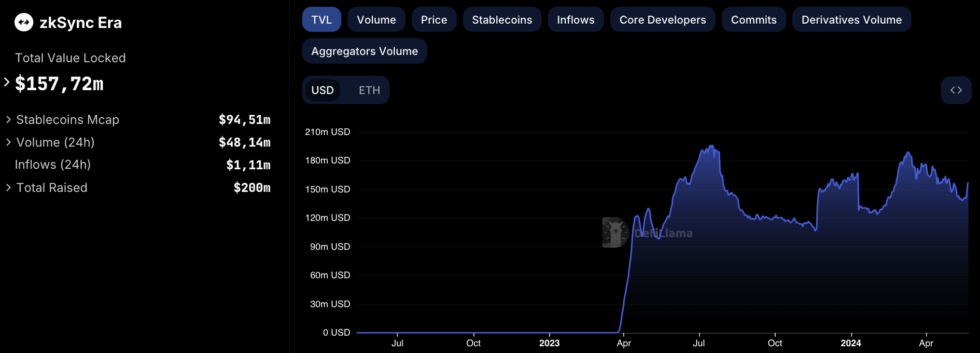Click the chart peak near Jul 2023
This screenshot has height=353, width=980.
[x=711, y=146]
